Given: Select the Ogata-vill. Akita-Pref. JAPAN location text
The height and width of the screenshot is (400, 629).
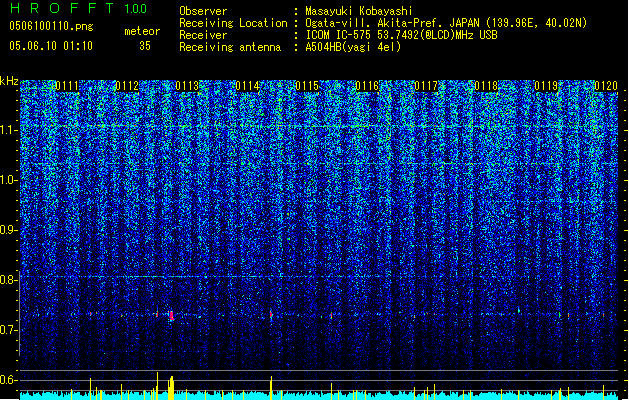Looking at the screenshot, I should click(x=446, y=23).
